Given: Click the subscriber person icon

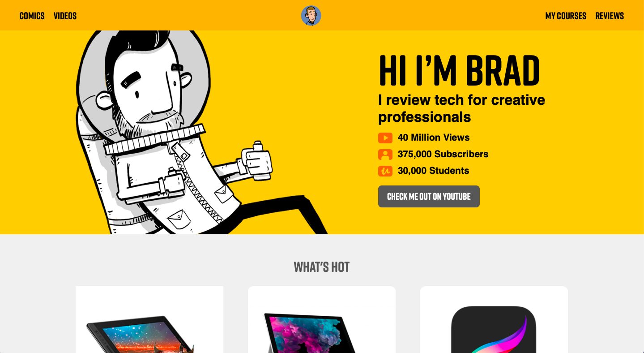Looking at the screenshot, I should [385, 155].
